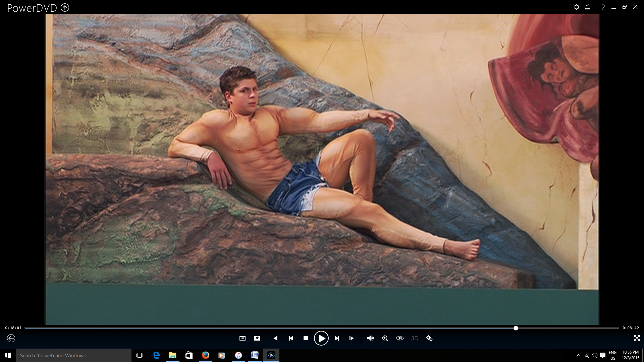
Task: Click PowerDVD taskbar icon
Action: pos(271,355)
